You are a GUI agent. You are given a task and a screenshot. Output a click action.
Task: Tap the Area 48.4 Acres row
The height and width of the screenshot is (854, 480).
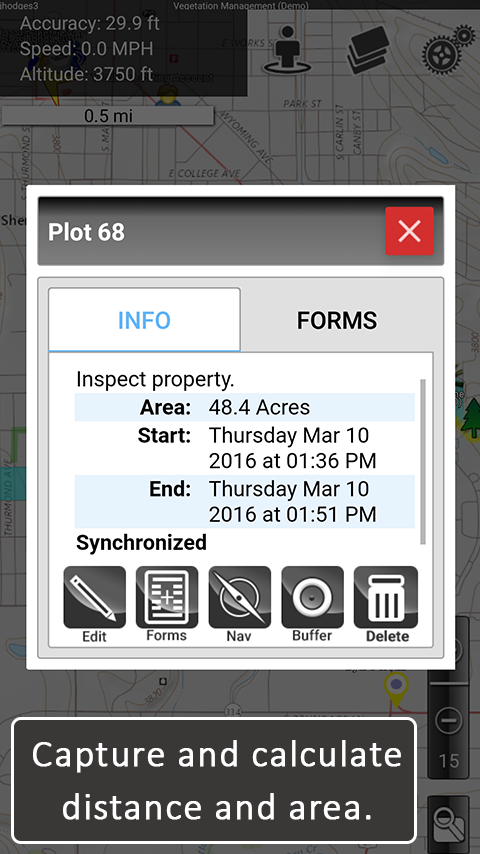coord(245,407)
